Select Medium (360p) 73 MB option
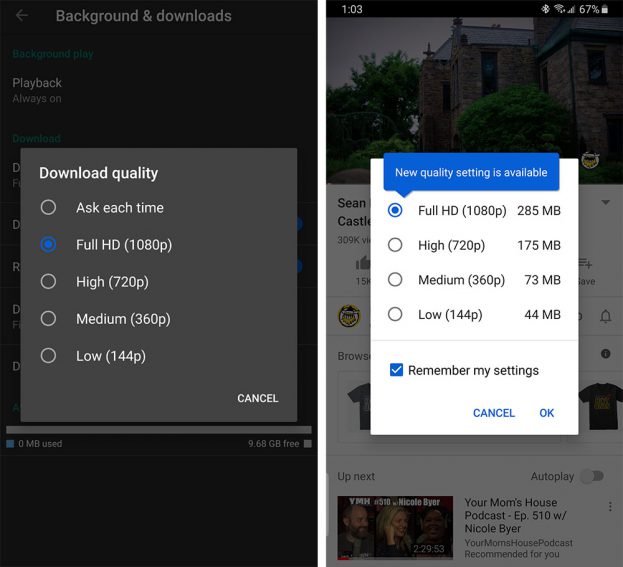 (x=395, y=280)
